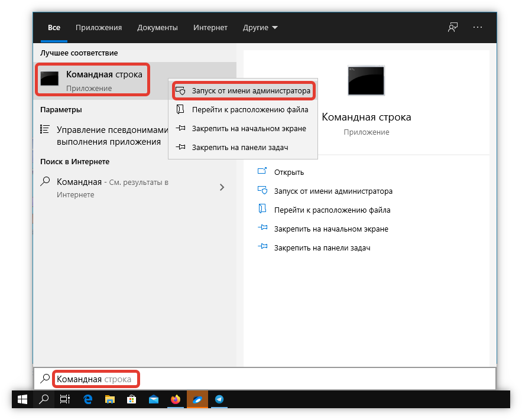
Task: Click the feedback icon in search header
Action: coord(453,28)
